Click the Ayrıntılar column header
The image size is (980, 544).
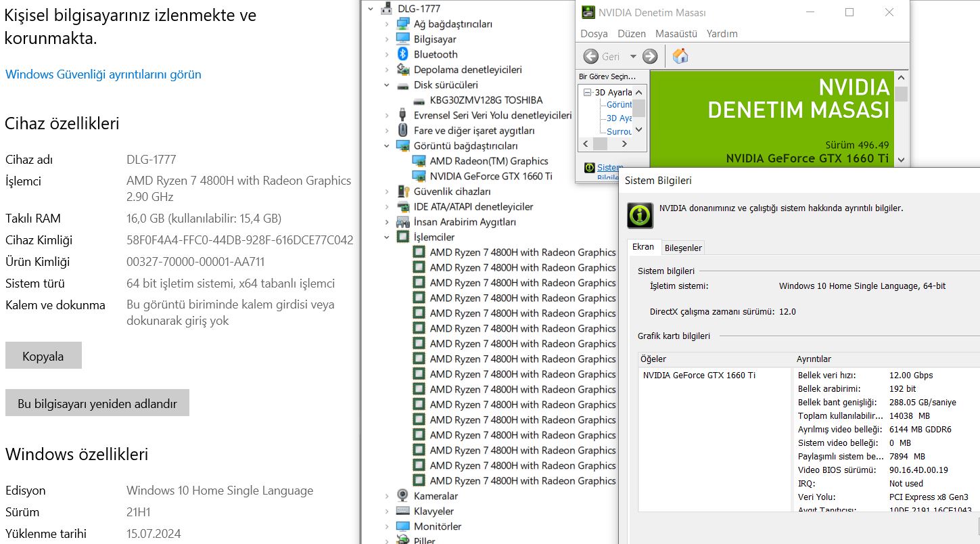[x=814, y=359]
